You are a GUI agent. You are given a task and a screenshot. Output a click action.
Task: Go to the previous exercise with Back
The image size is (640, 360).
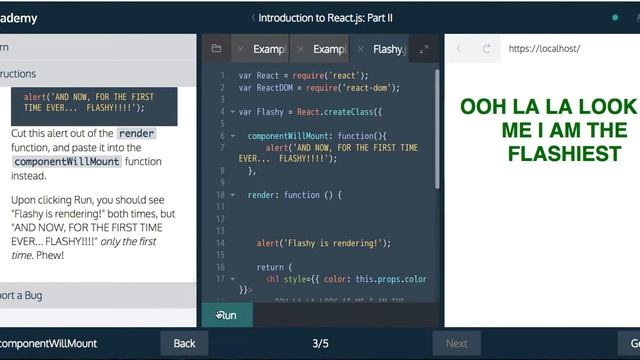pyautogui.click(x=184, y=343)
